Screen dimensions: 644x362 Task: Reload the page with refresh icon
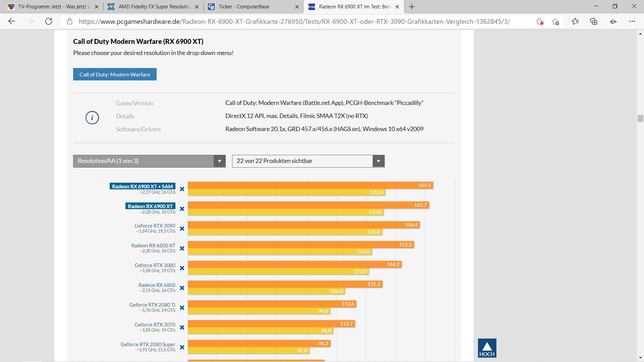pyautogui.click(x=49, y=21)
